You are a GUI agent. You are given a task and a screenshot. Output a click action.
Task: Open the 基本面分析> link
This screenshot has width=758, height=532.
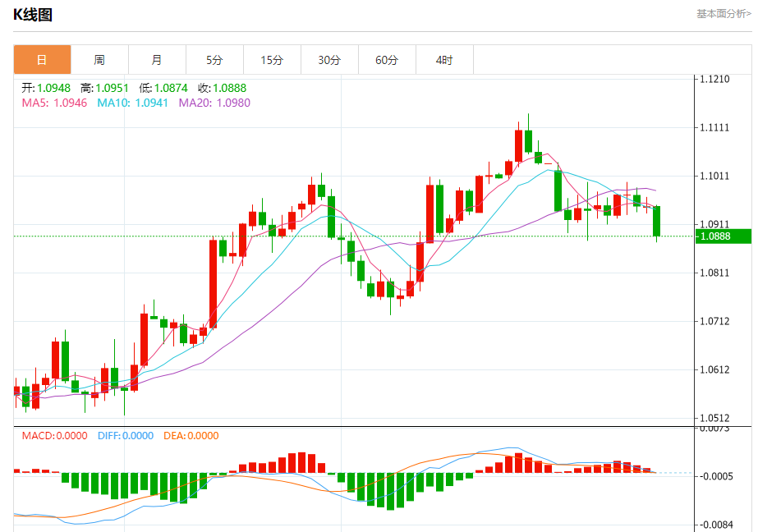click(x=724, y=14)
